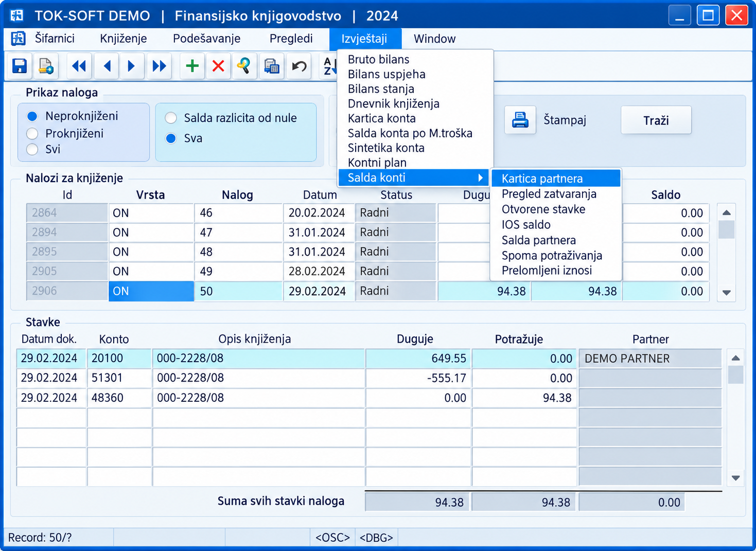The height and width of the screenshot is (551, 756).
Task: Jump to last record with double-right arrow
Action: click(160, 66)
